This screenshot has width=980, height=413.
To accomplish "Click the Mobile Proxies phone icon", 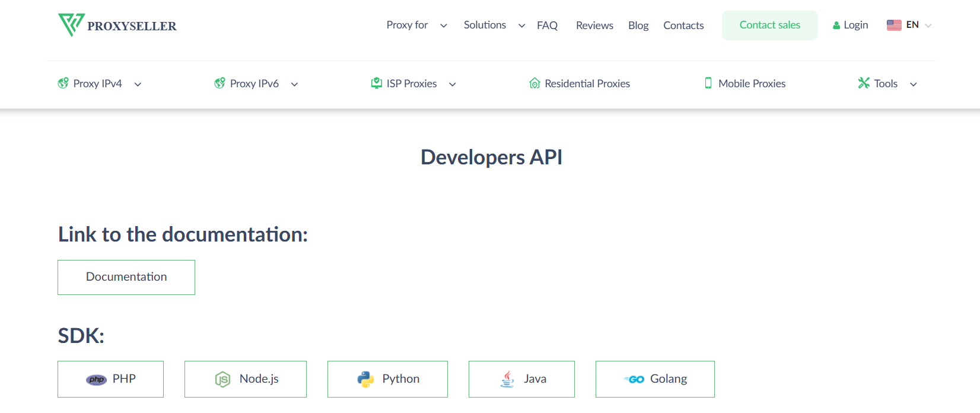I will (x=708, y=83).
